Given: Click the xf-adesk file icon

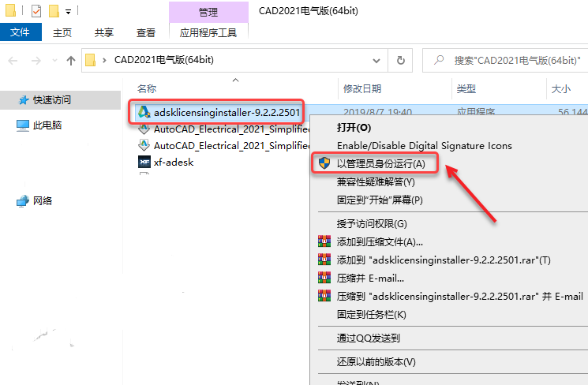Looking at the screenshot, I should coord(144,162).
